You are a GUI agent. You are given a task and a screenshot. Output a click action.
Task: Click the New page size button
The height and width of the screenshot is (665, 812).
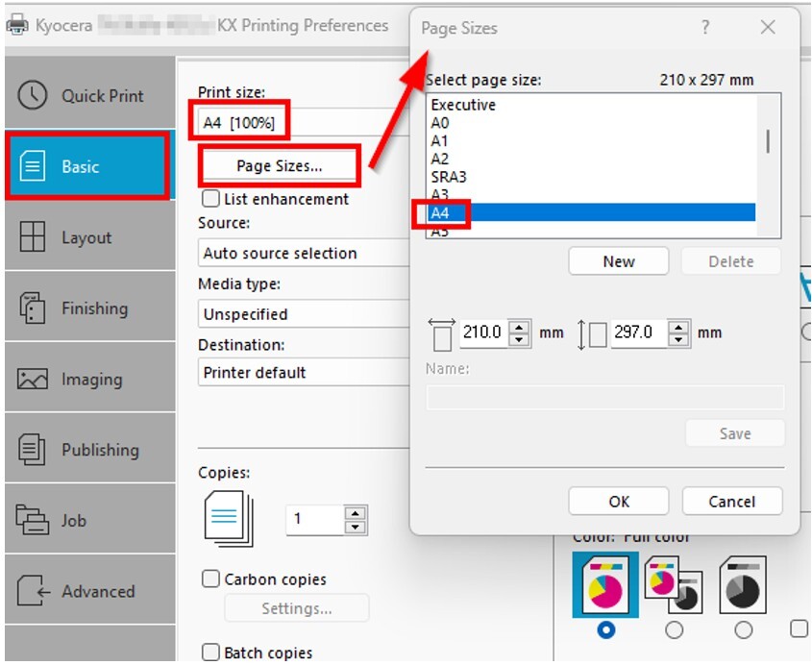pos(618,261)
